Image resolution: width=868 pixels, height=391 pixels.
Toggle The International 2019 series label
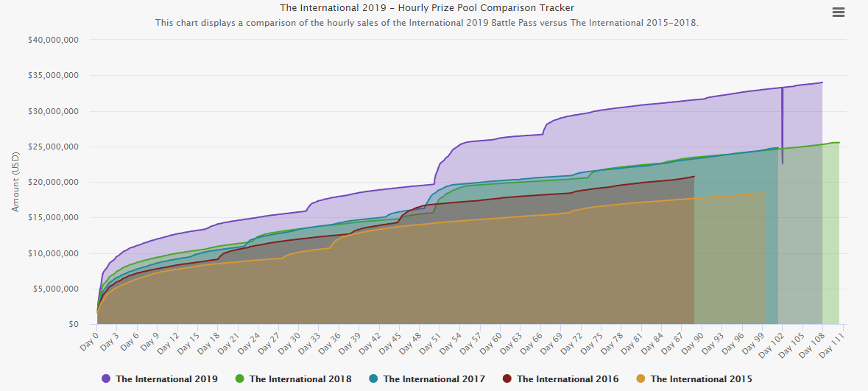166,379
